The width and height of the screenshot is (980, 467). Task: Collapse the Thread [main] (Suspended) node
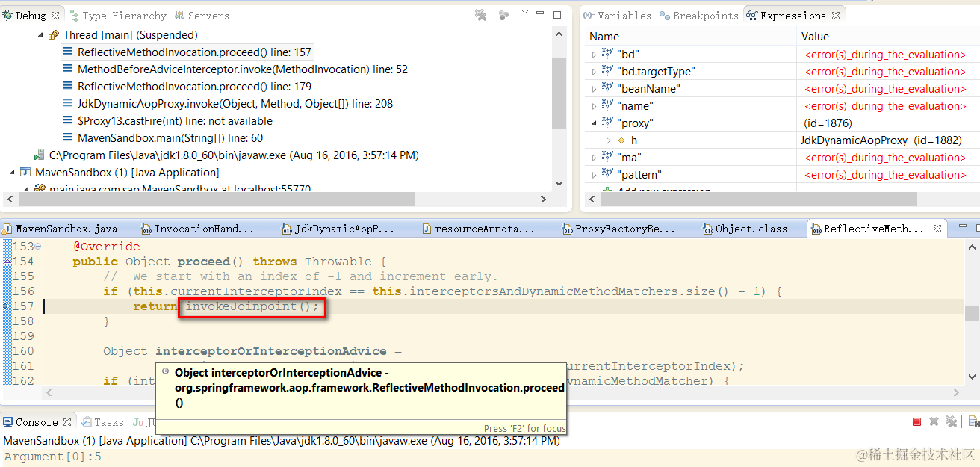point(40,35)
